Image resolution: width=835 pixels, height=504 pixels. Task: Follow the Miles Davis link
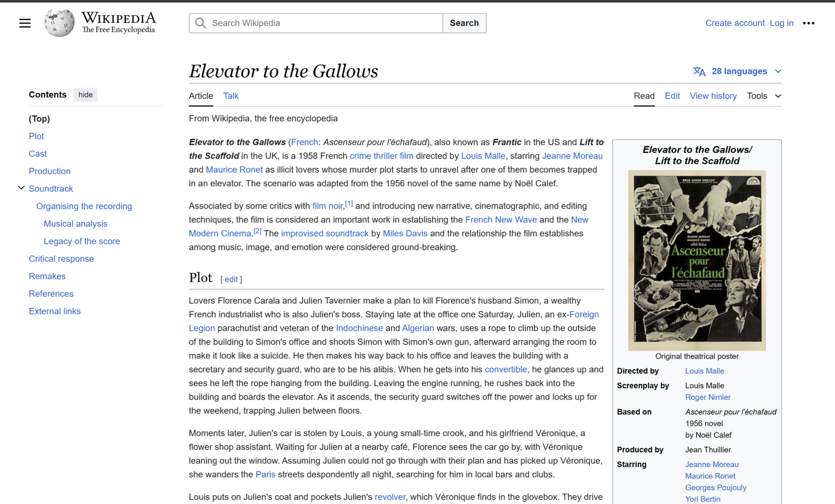coord(405,233)
